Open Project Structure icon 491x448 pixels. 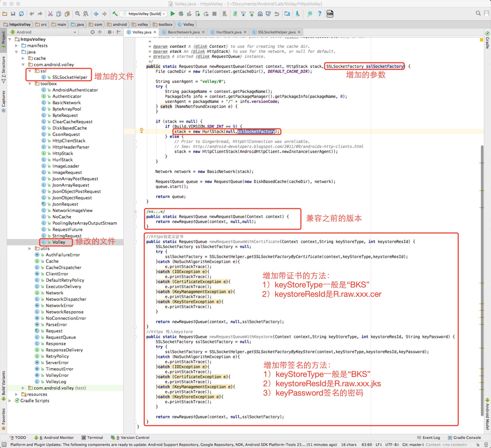287,14
